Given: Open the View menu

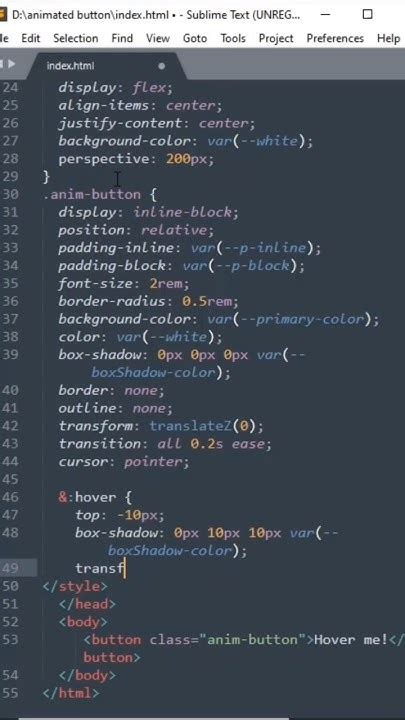Looking at the screenshot, I should [x=158, y=38].
